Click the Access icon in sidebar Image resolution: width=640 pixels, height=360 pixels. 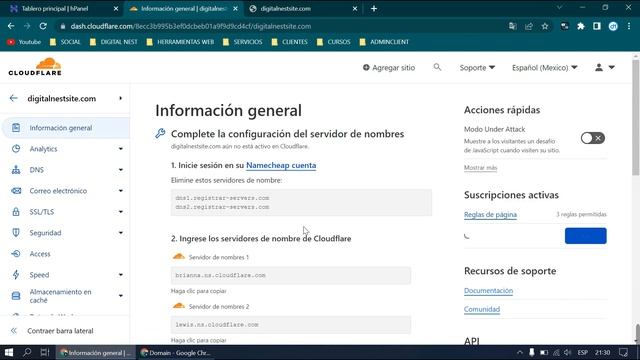(x=16, y=254)
